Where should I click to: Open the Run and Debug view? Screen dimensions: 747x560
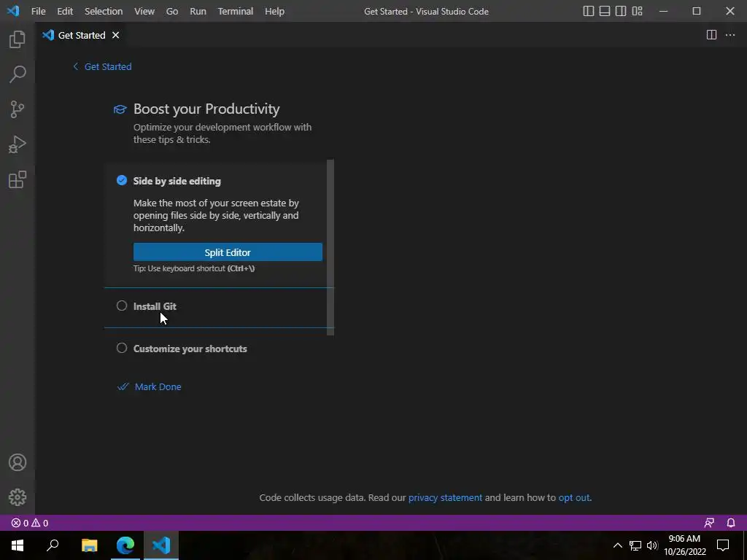pyautogui.click(x=18, y=145)
